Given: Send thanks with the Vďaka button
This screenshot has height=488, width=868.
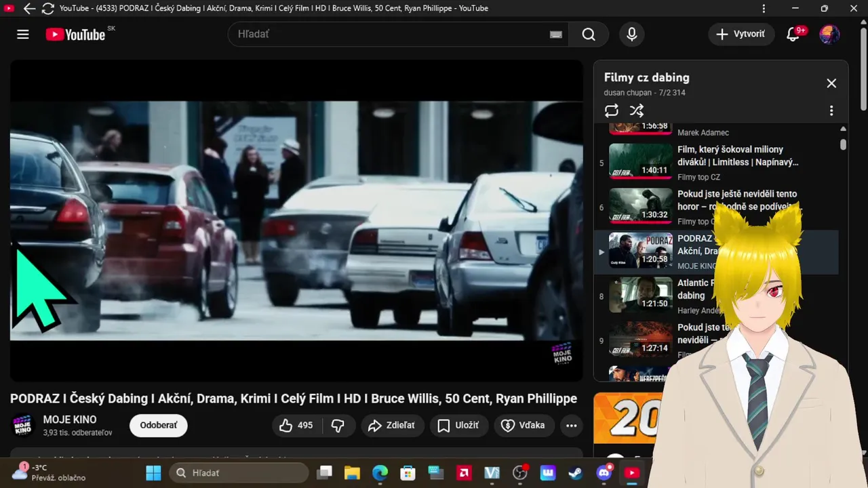Looking at the screenshot, I should [x=523, y=426].
